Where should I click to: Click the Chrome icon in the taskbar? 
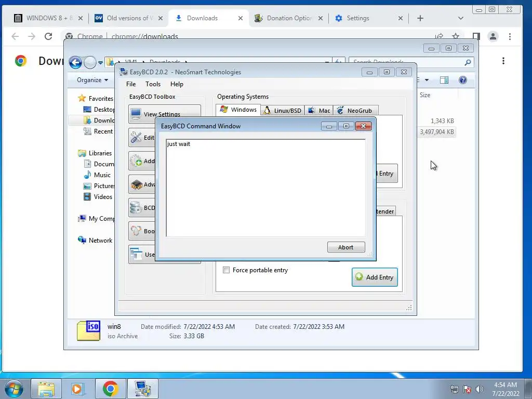point(110,389)
